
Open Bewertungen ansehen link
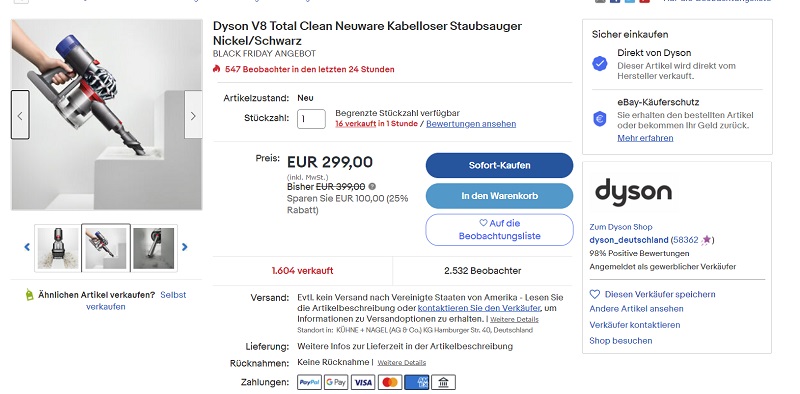pos(471,124)
